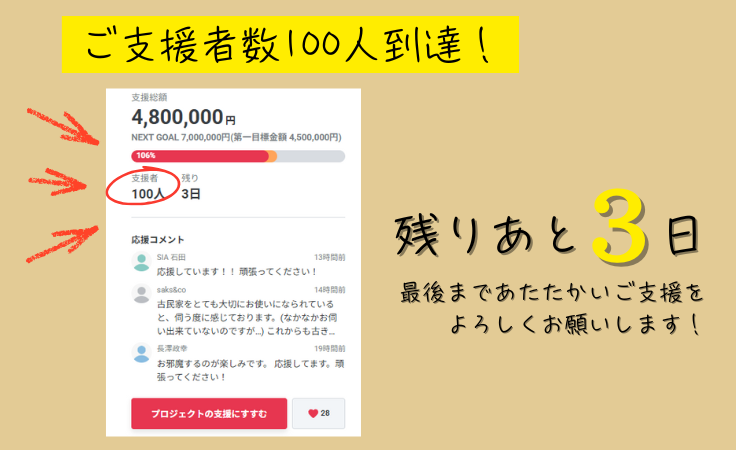Click the truncated saks&co comment text

pyautogui.click(x=246, y=318)
